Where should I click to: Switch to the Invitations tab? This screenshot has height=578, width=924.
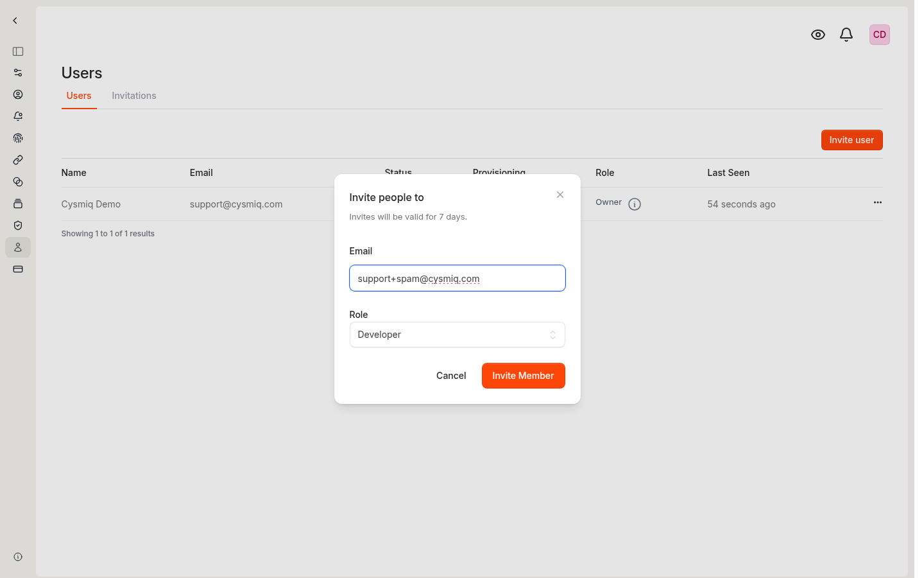pos(133,95)
